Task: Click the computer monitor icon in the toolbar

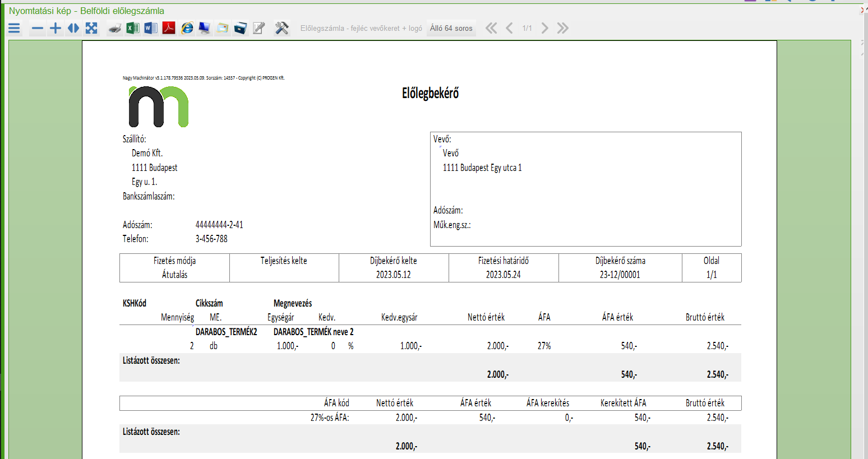Action: coord(205,28)
